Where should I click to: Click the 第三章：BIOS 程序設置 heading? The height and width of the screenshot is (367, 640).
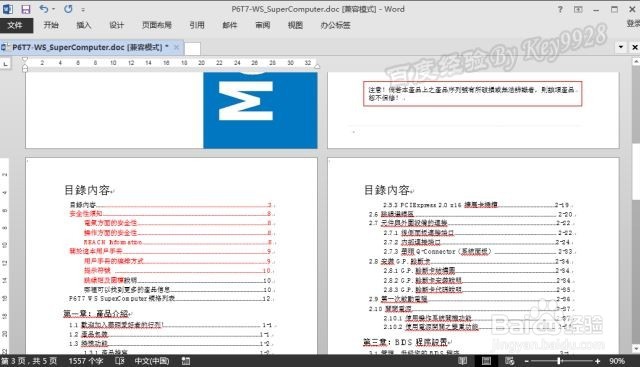(405, 342)
